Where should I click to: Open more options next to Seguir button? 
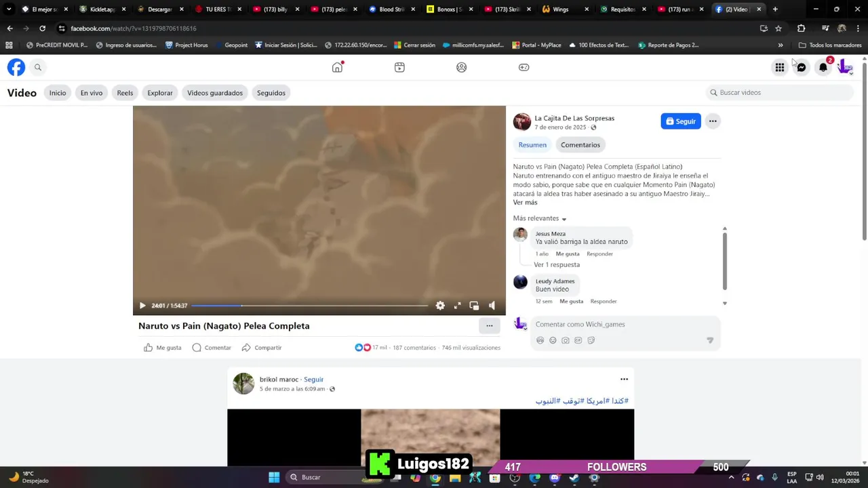[x=713, y=121]
